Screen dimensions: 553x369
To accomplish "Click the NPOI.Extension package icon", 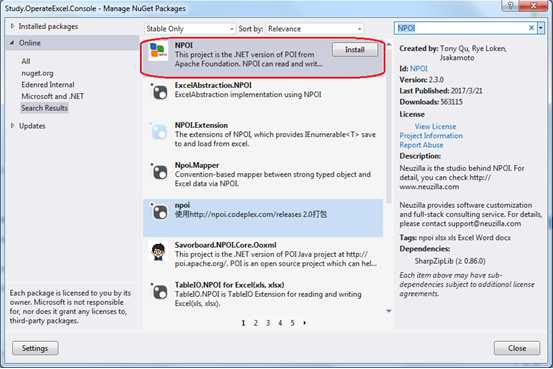I will point(159,132).
